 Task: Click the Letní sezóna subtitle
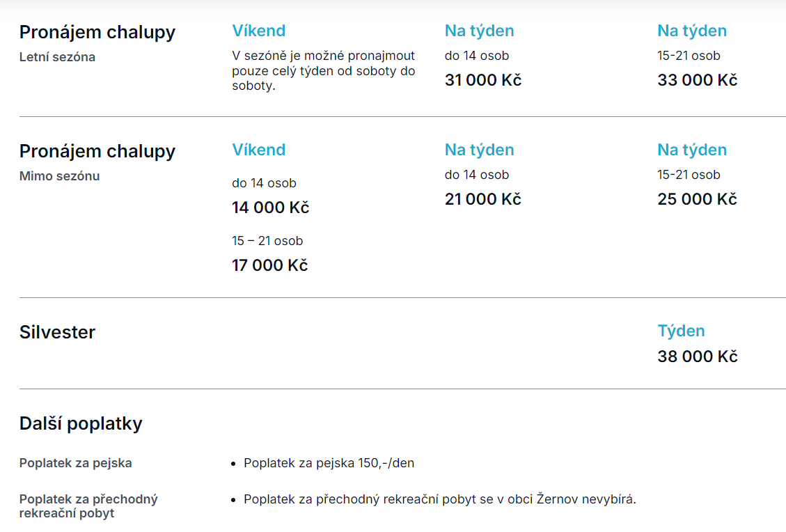[x=57, y=57]
